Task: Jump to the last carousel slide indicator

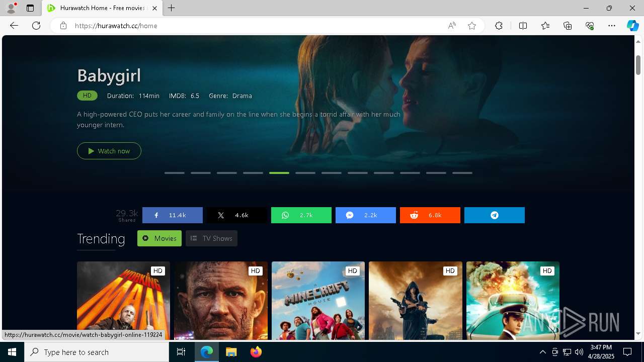Action: click(x=462, y=173)
